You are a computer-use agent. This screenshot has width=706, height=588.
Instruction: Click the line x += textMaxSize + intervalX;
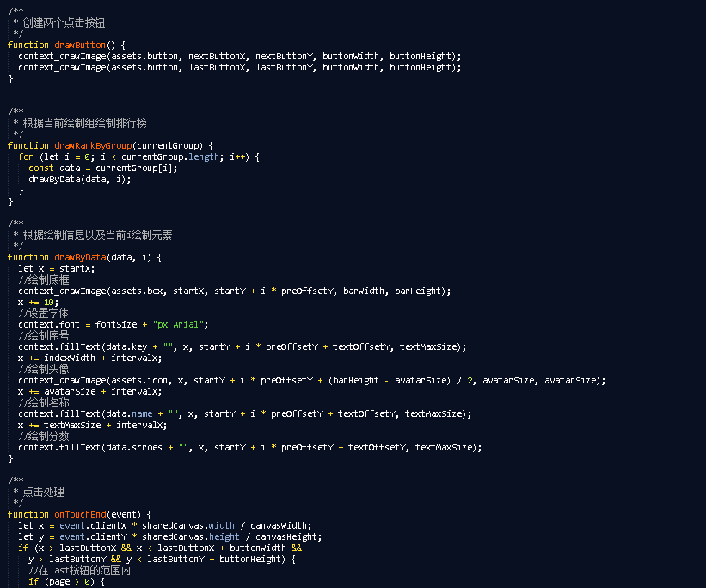coord(93,425)
